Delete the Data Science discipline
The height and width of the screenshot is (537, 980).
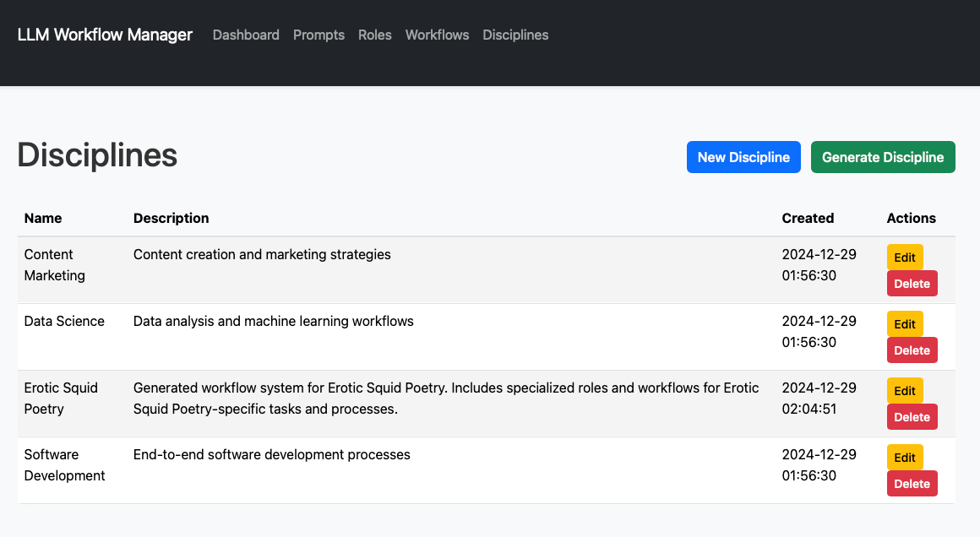tap(912, 350)
